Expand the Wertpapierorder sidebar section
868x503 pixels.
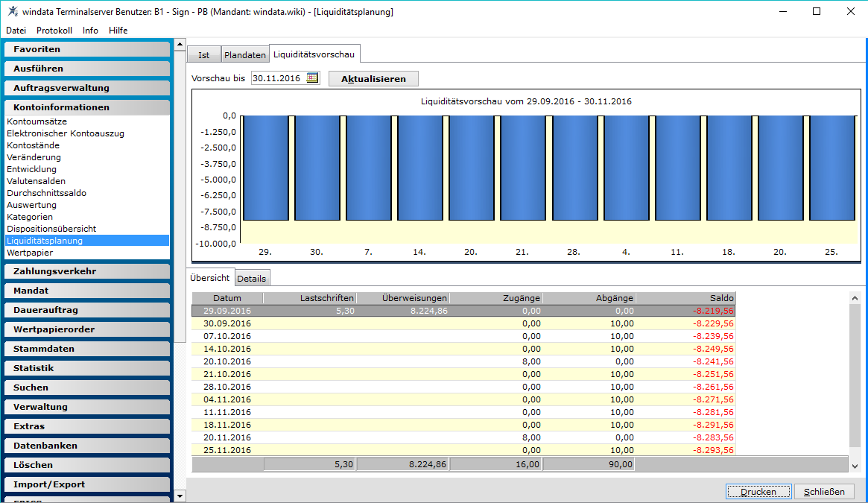coord(87,329)
